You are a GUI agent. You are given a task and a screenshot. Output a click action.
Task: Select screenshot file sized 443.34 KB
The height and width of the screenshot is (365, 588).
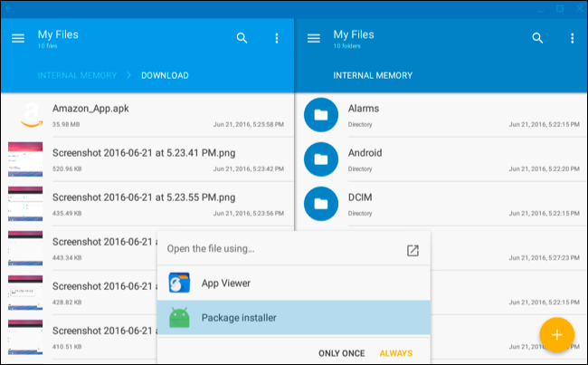tap(80, 248)
